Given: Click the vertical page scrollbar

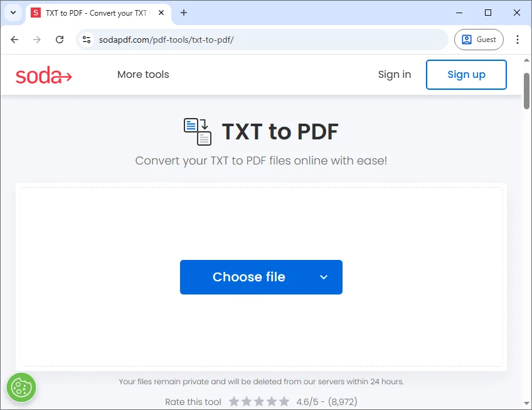Looking at the screenshot, I should [x=526, y=91].
